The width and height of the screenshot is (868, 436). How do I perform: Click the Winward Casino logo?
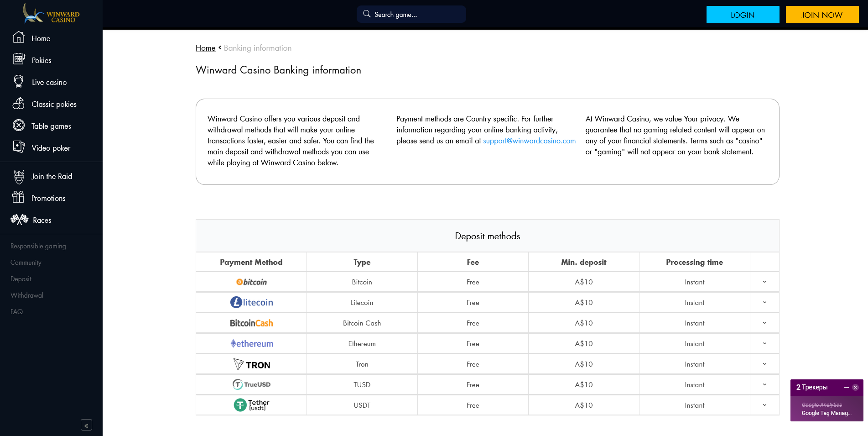pyautogui.click(x=51, y=15)
